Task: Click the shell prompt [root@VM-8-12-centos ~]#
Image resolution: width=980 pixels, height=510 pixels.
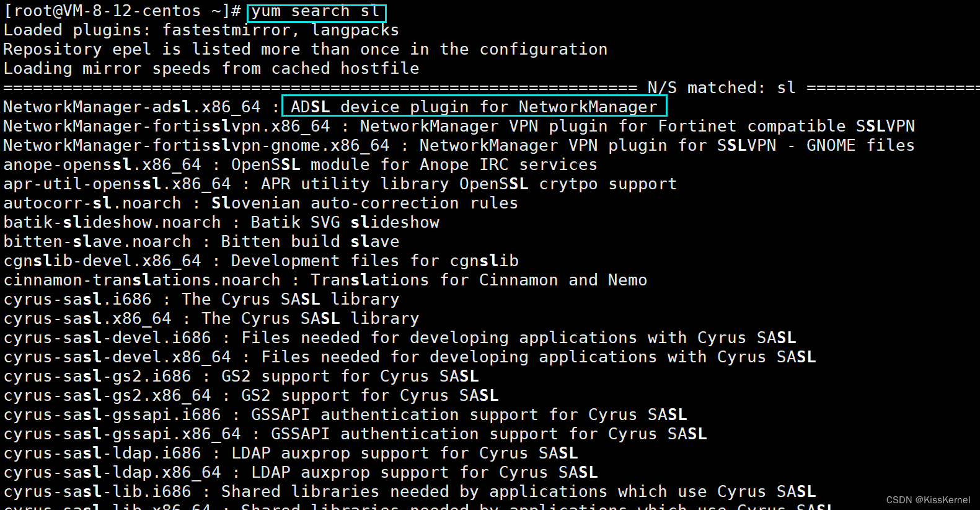Action: click(x=122, y=11)
